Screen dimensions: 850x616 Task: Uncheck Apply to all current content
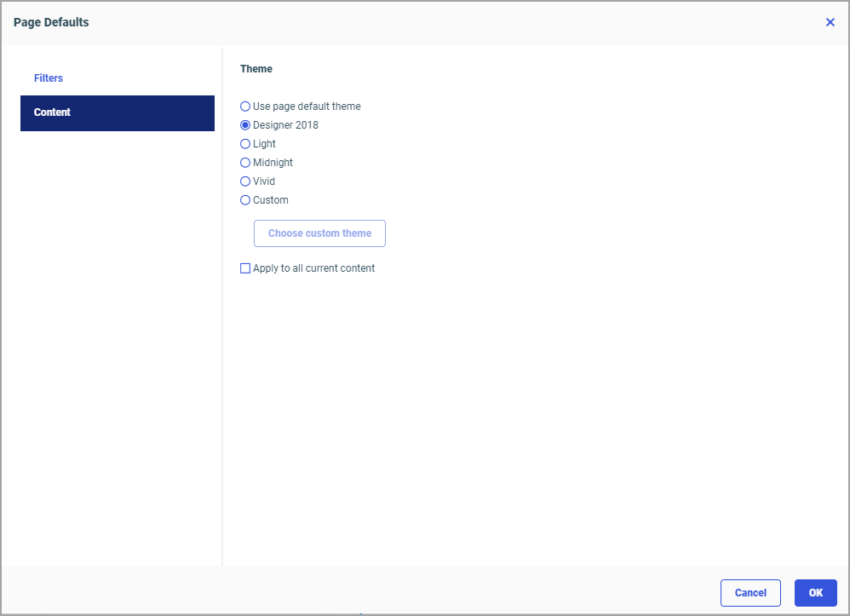[x=245, y=268]
